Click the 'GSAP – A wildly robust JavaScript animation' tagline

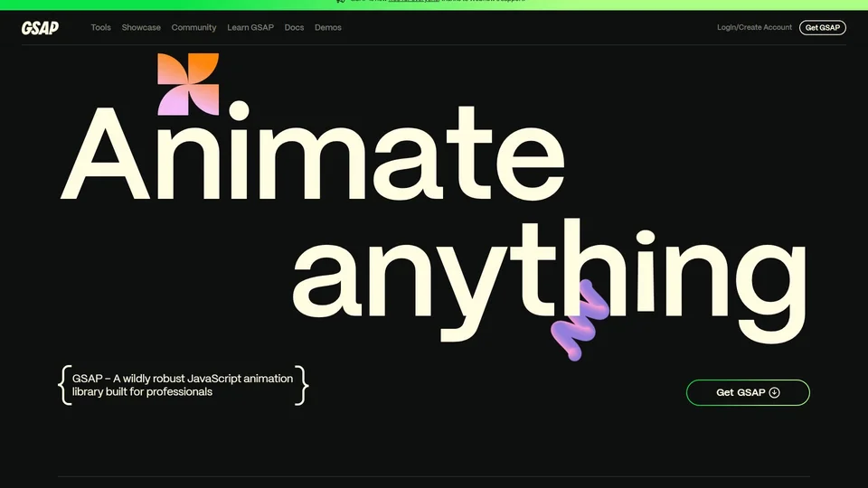[x=183, y=385]
